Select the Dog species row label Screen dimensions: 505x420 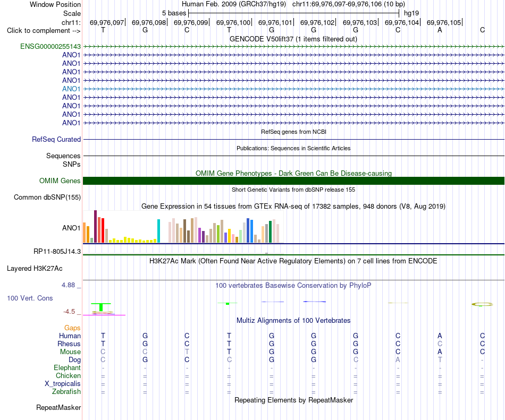click(74, 360)
